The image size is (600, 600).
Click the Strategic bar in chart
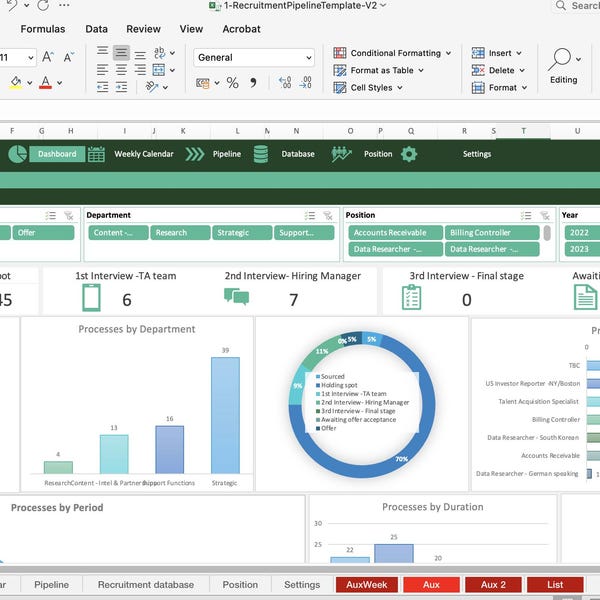click(x=225, y=415)
